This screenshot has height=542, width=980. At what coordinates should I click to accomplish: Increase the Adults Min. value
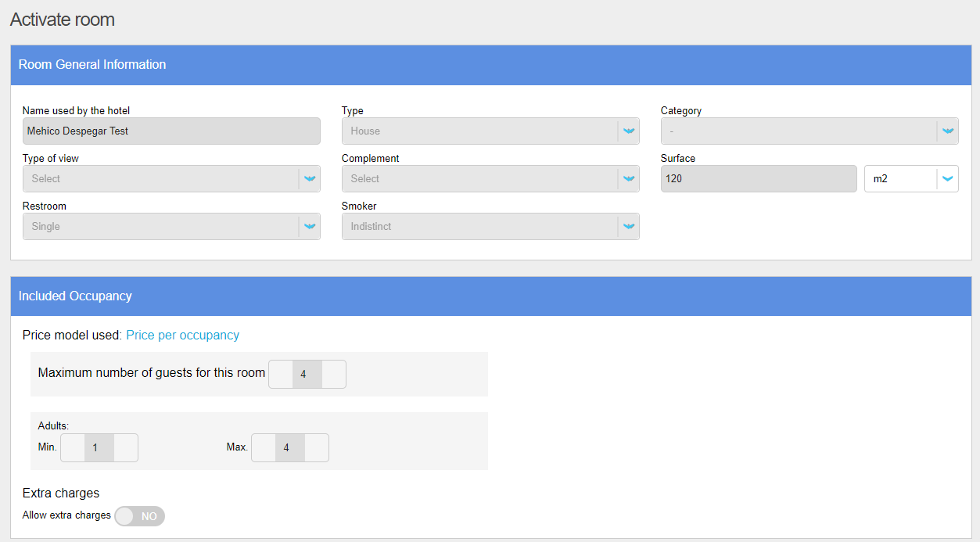125,448
